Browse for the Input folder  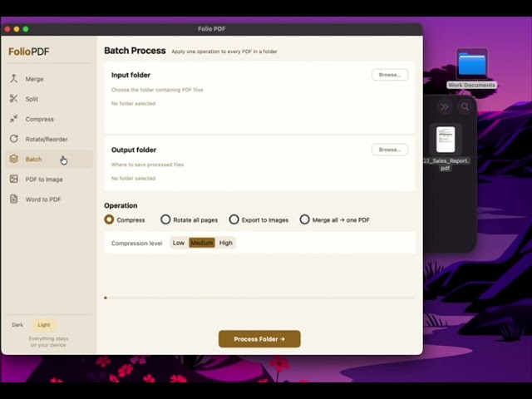tap(390, 75)
